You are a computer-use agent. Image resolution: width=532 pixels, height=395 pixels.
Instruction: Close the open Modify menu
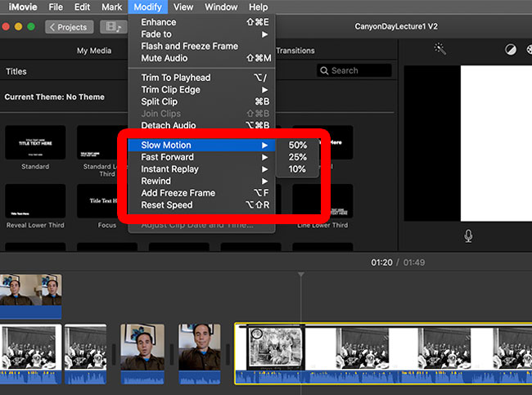147,7
